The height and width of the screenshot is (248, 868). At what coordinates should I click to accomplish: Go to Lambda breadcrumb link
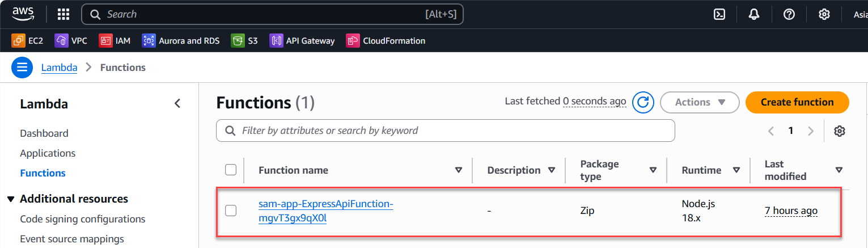(59, 68)
